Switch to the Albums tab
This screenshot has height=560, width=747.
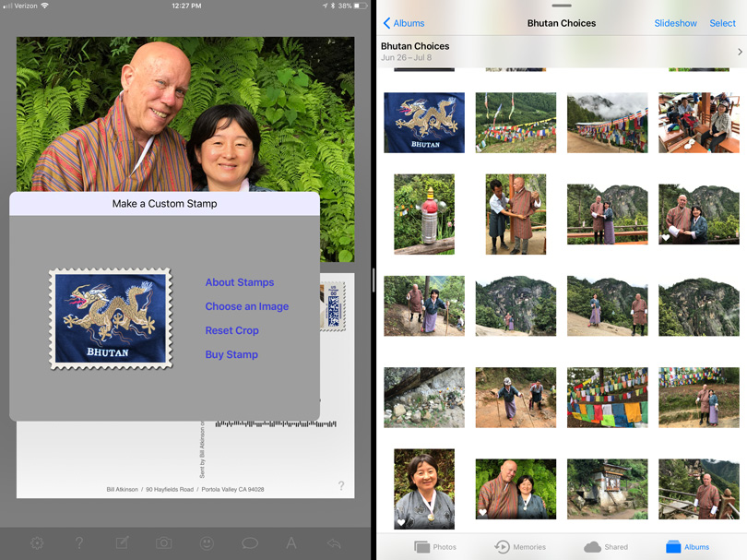tap(687, 547)
